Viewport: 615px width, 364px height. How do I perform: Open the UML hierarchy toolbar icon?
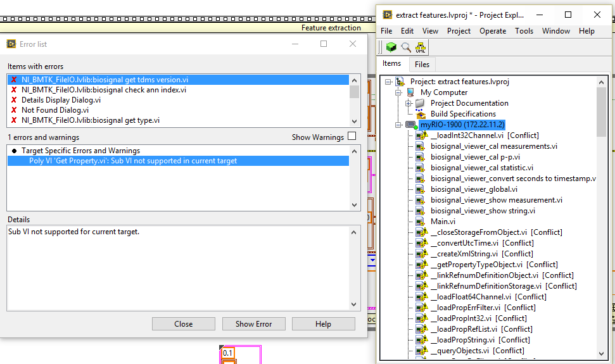point(421,47)
